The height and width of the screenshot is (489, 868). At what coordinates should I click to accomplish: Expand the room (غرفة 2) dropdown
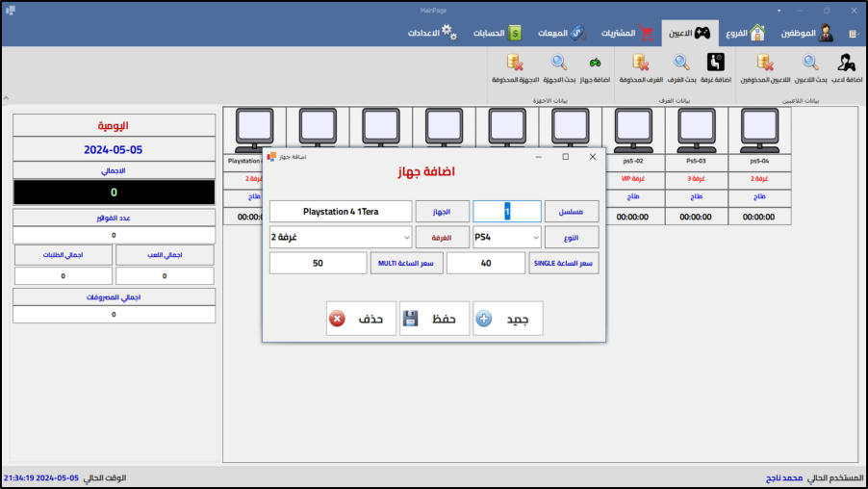click(405, 237)
